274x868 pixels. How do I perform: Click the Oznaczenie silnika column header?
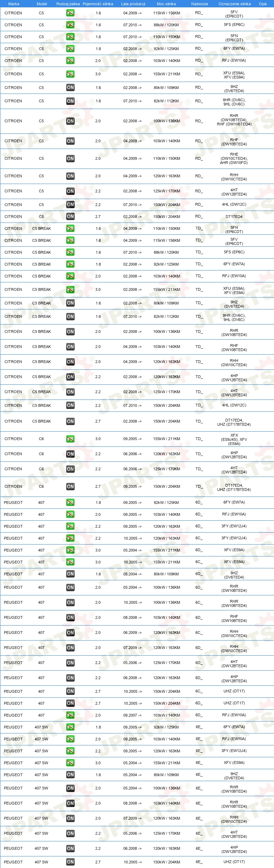coord(235,4)
